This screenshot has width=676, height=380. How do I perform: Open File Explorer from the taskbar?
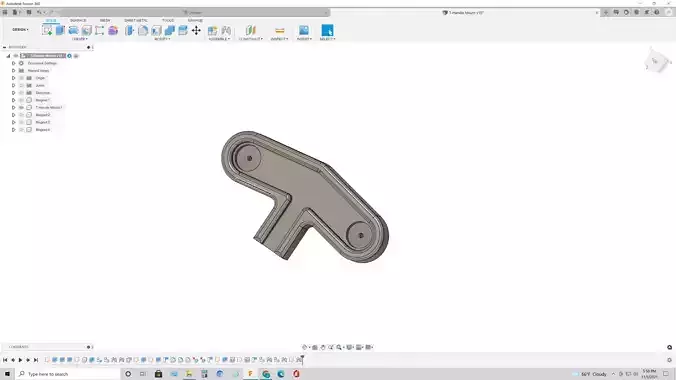click(x=189, y=374)
